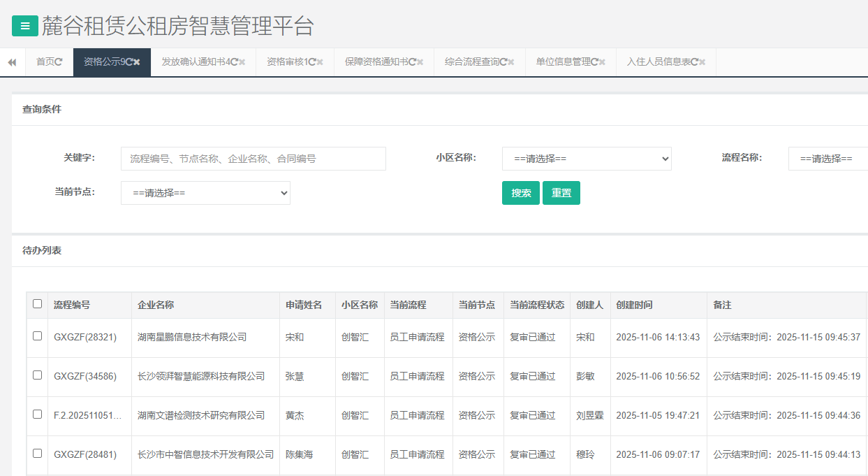Click the 搜索 search button
This screenshot has height=476, width=868.
tap(520, 193)
